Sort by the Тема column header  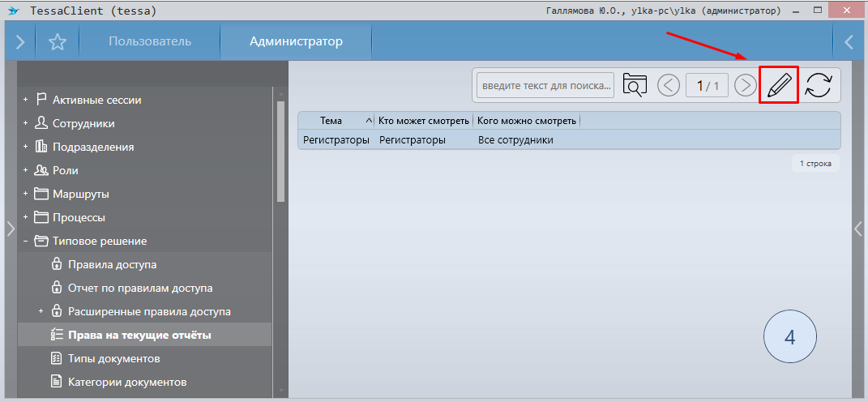(331, 121)
